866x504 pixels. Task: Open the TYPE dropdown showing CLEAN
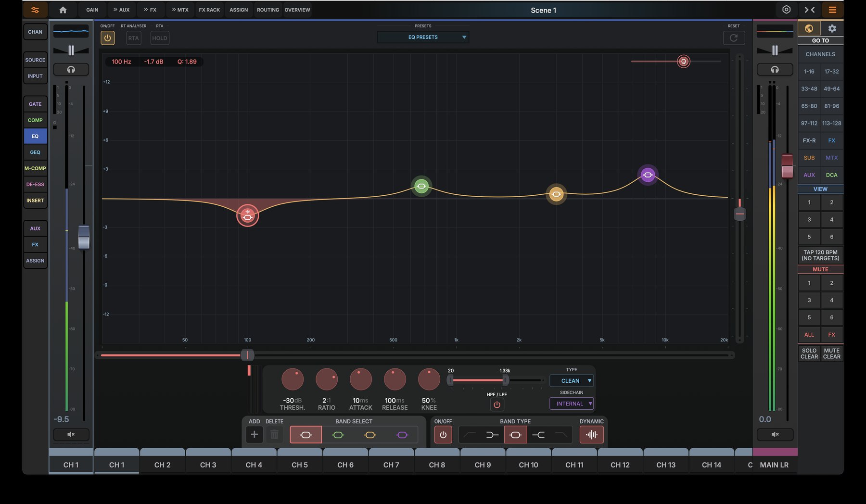572,380
